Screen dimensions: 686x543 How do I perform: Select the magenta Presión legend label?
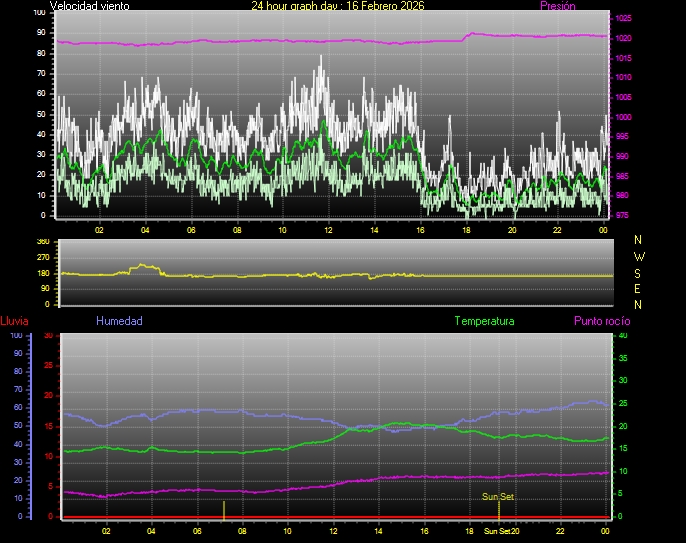[557, 6]
